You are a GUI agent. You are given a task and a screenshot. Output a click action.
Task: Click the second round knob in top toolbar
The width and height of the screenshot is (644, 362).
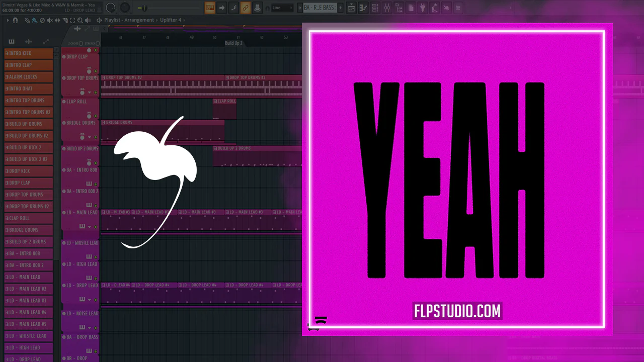pyautogui.click(x=125, y=8)
